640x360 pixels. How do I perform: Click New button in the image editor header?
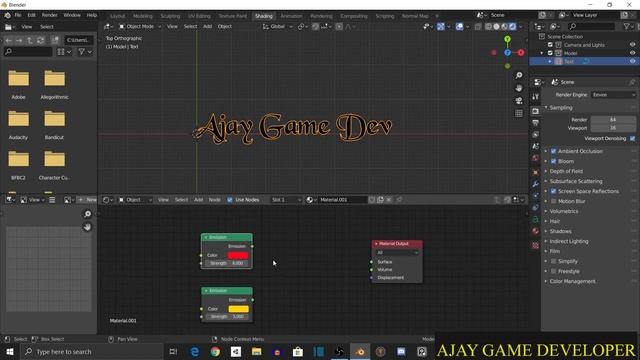87,200
